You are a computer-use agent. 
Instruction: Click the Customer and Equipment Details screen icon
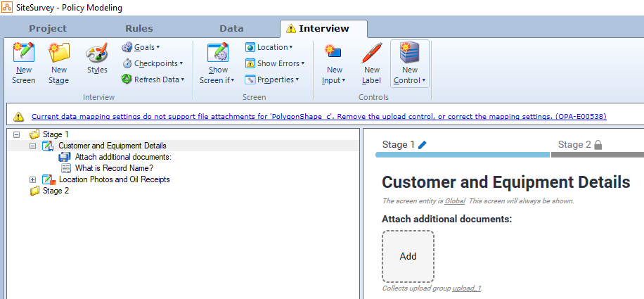coord(49,146)
